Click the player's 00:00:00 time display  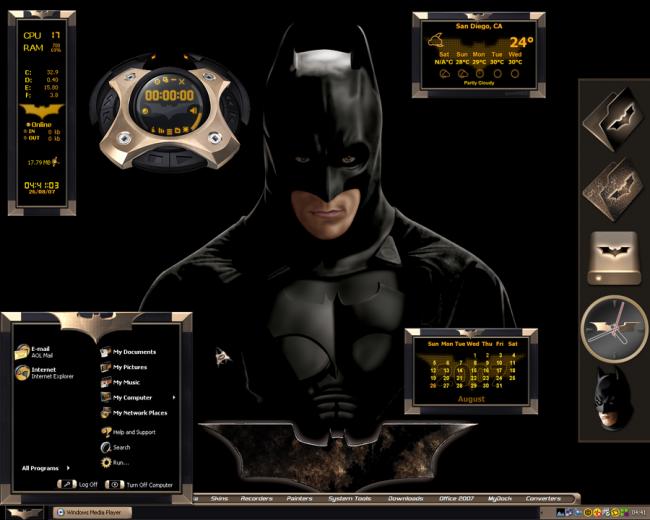pyautogui.click(x=170, y=95)
